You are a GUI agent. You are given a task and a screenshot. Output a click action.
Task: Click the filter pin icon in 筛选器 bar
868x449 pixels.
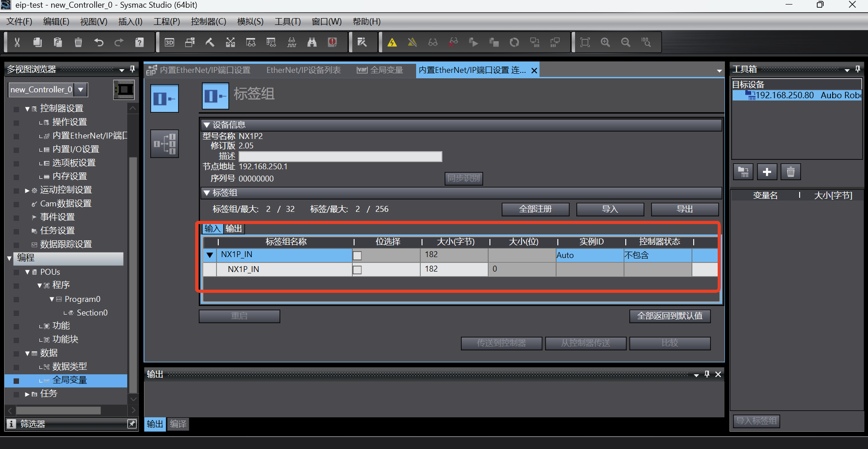[132, 424]
